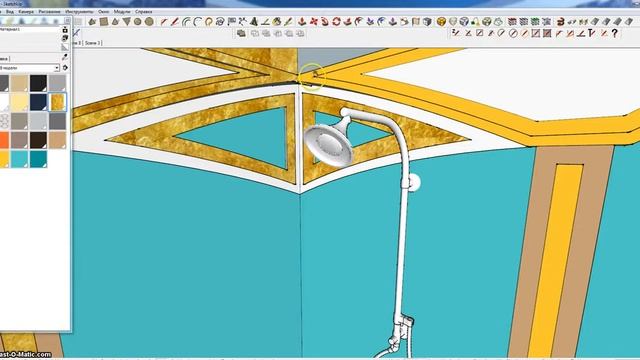Select the black material swatch

tap(38, 83)
